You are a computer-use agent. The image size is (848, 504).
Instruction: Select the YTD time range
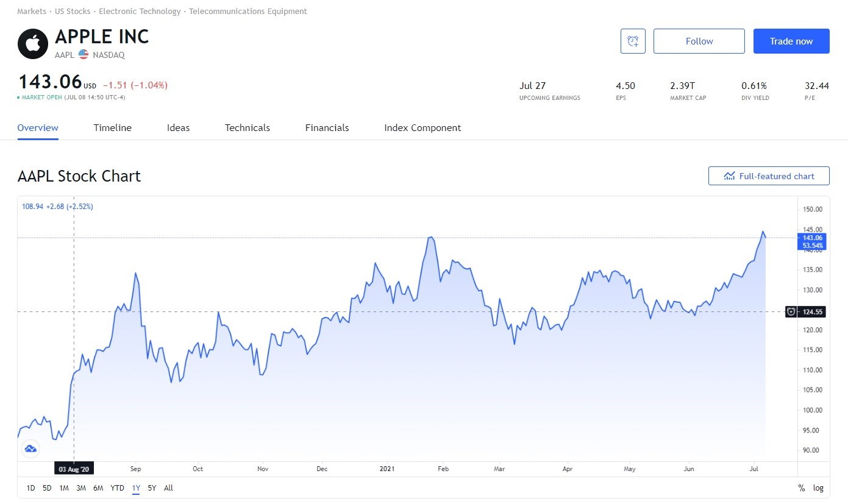point(117,488)
